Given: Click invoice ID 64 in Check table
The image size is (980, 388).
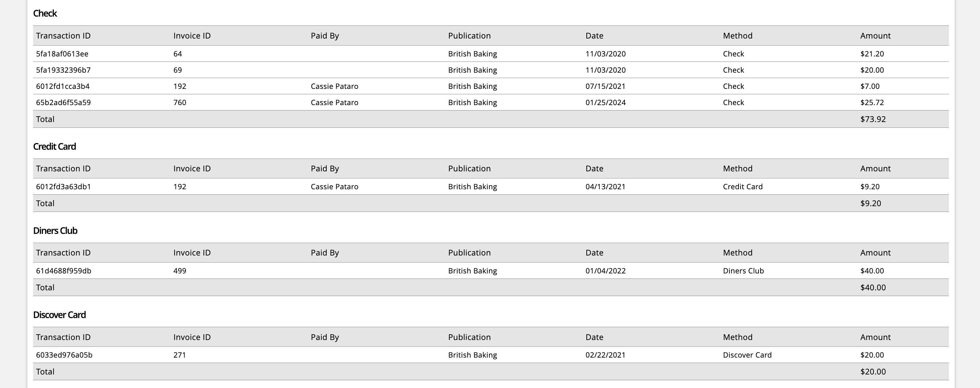Looking at the screenshot, I should click(178, 54).
